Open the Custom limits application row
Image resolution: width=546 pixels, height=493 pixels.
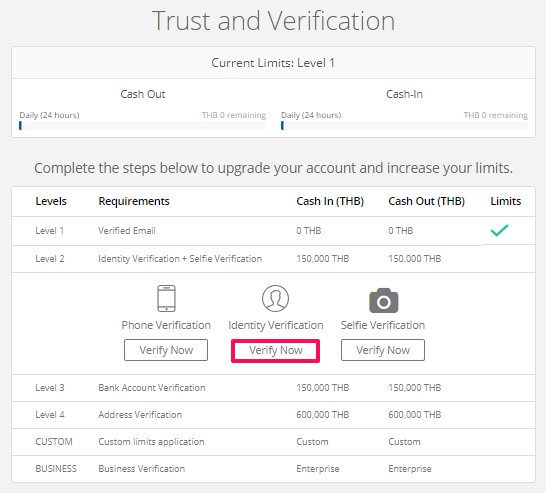[273, 442]
